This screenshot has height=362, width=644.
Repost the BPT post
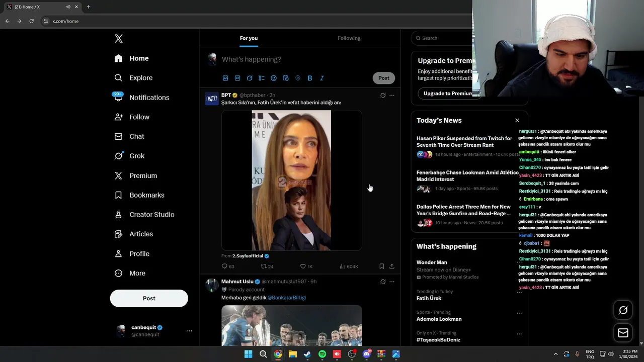point(267,266)
